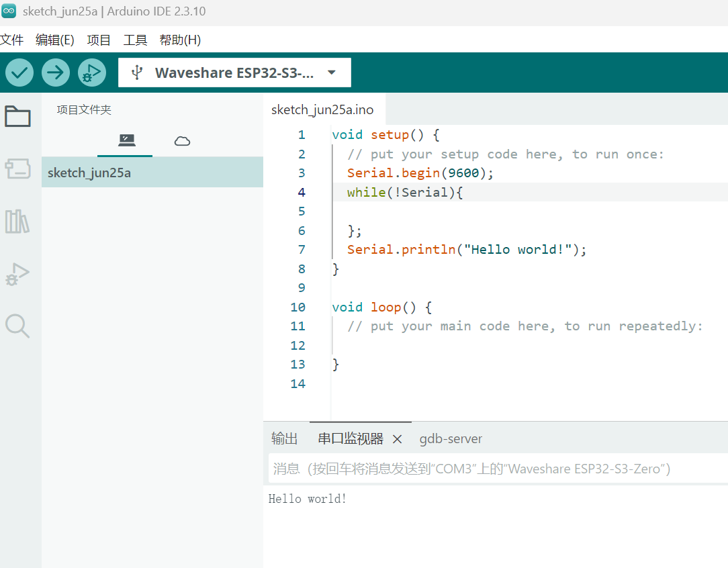This screenshot has width=728, height=568.
Task: Click line number 4 in gutter
Action: (302, 192)
